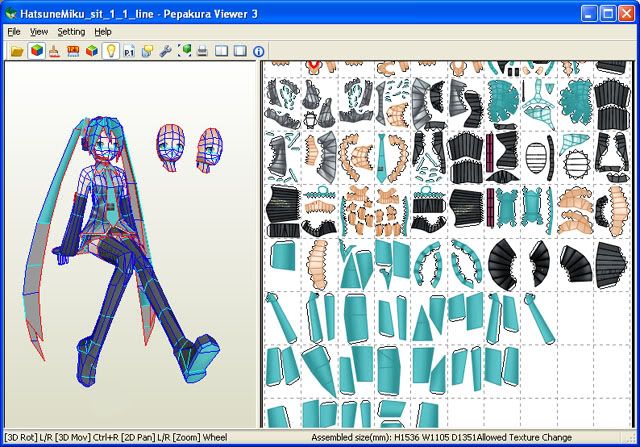Click the skin-colored head model on right
This screenshot has width=640, height=447.
coord(209,150)
